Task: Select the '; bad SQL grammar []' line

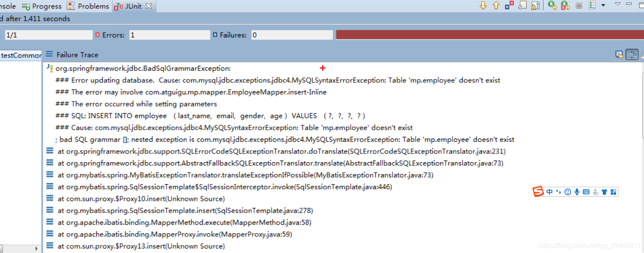Action: (285, 139)
